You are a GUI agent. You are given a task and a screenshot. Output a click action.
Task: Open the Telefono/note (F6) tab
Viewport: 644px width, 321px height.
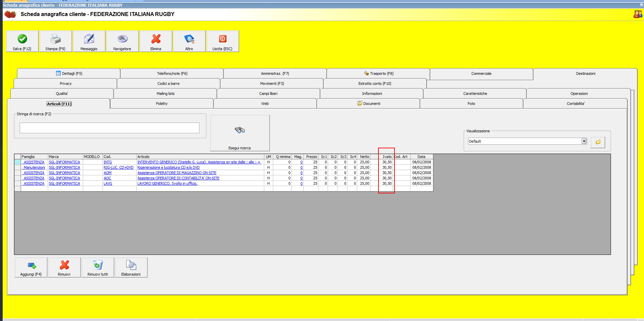click(172, 73)
